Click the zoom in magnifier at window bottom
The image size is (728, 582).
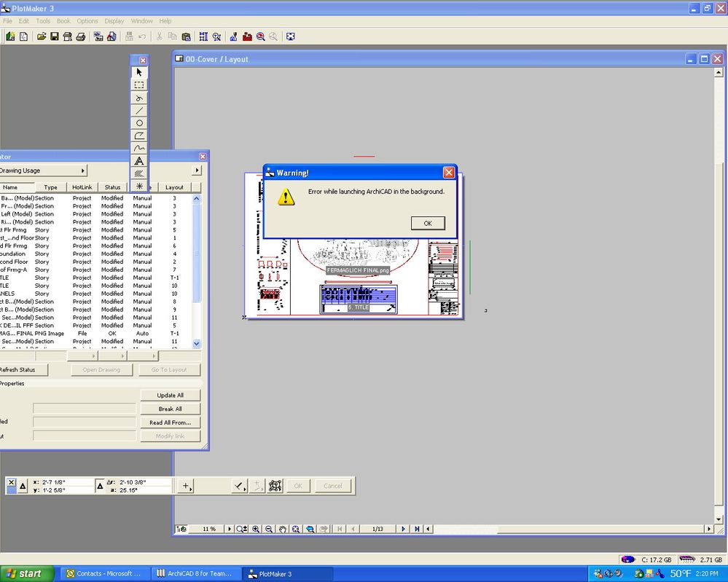click(x=256, y=529)
